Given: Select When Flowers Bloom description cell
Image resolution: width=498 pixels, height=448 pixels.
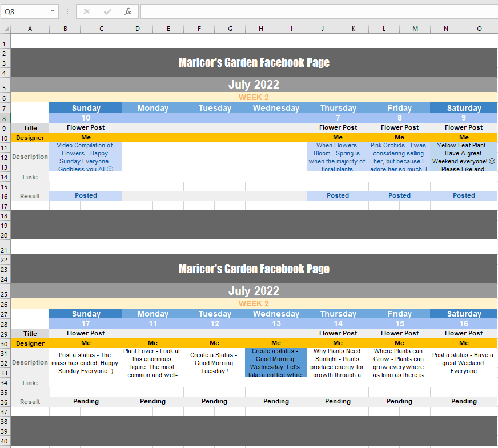Looking at the screenshot, I should (338, 157).
